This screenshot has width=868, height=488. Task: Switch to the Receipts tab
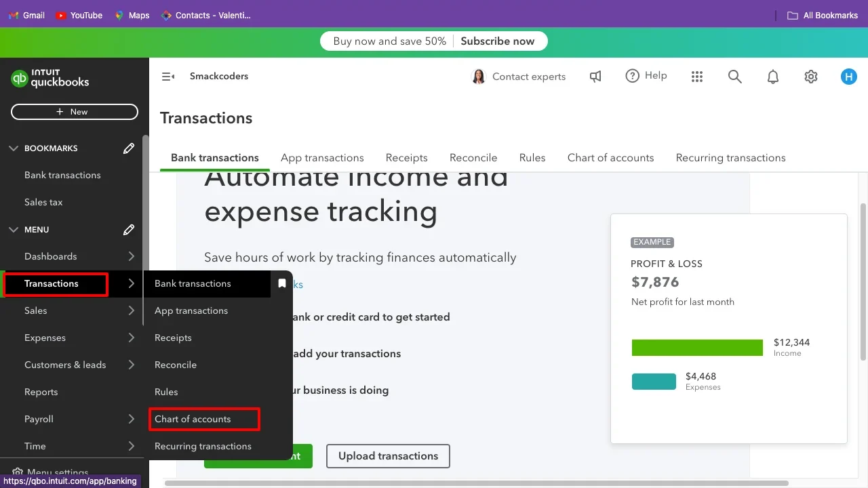(x=406, y=157)
